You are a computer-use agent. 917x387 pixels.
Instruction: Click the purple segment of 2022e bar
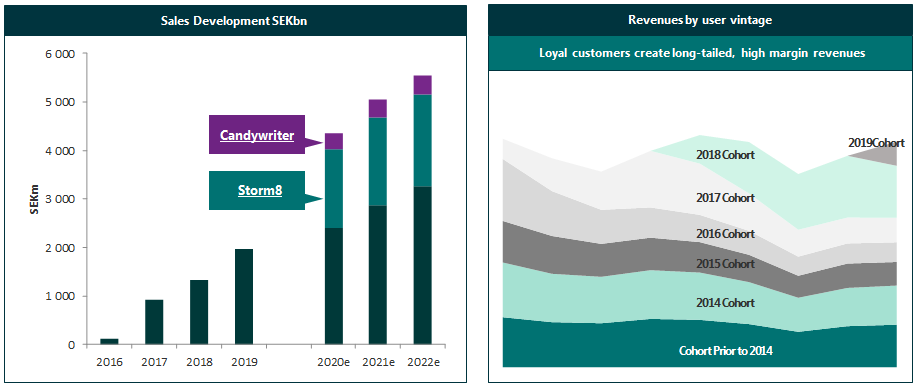(422, 85)
